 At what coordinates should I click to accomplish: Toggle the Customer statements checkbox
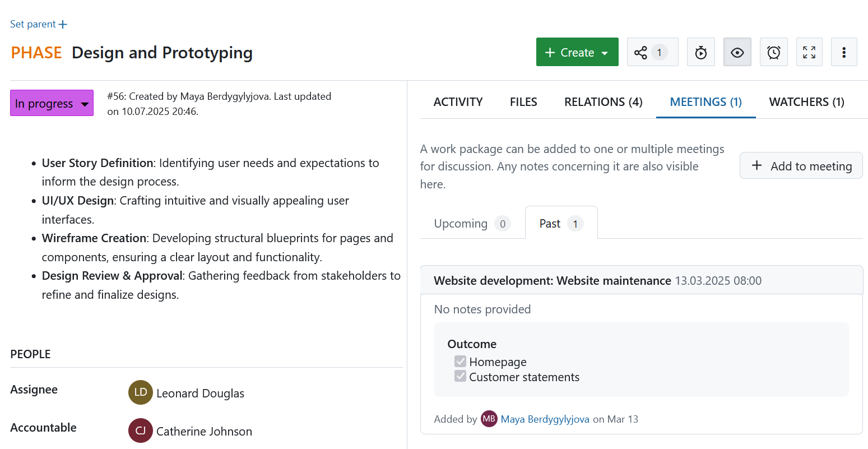pos(460,377)
